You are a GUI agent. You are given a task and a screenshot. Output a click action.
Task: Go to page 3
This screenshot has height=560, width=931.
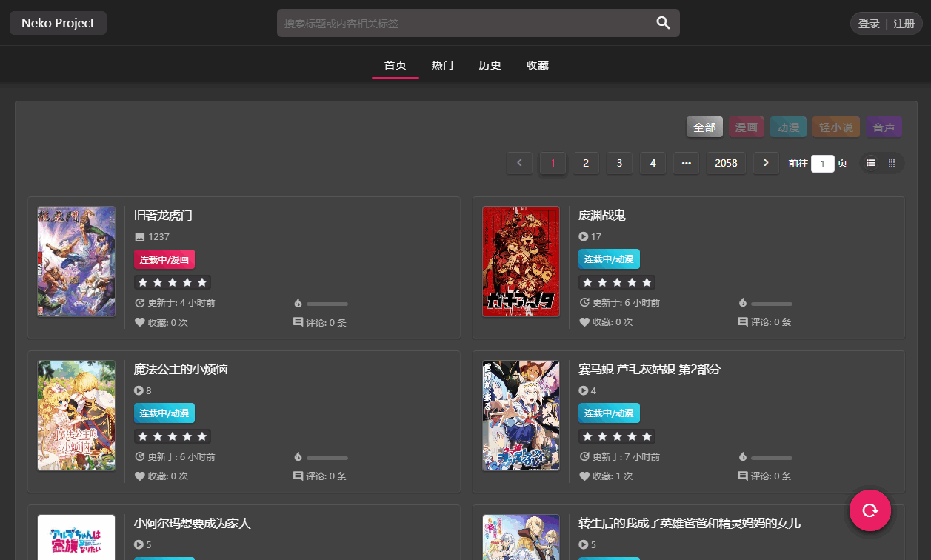(x=619, y=163)
